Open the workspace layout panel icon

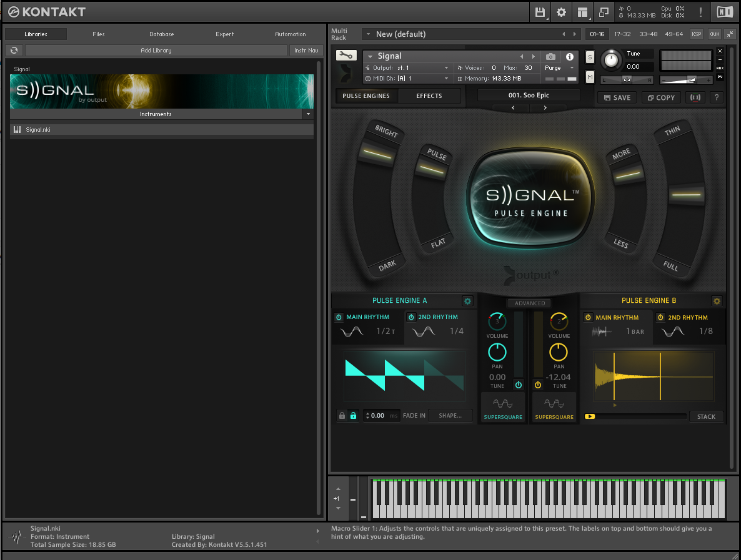coord(583,12)
